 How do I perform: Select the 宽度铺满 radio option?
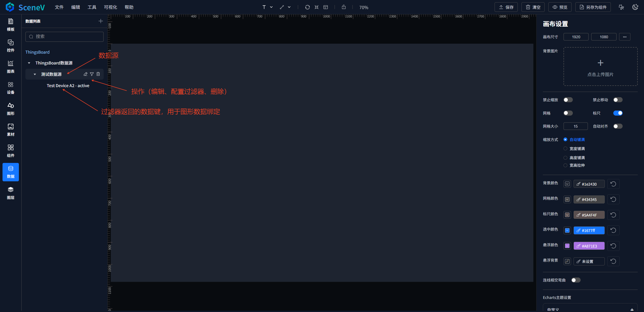click(565, 149)
